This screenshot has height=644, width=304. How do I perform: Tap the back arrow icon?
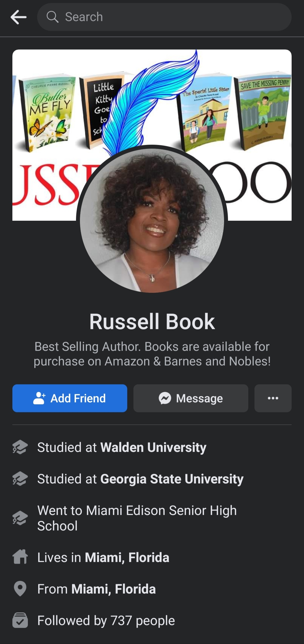pyautogui.click(x=19, y=17)
